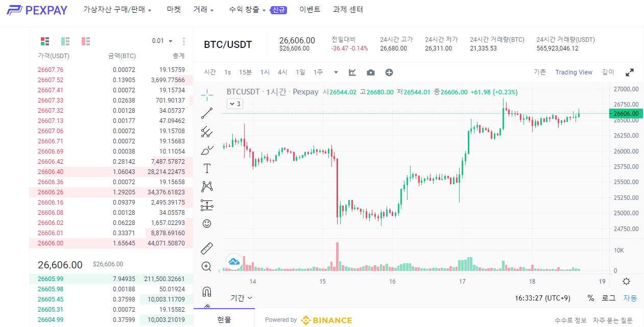This screenshot has width=644, height=327.
Task: Toggle logarithmic scale with 로그
Action: 608,297
